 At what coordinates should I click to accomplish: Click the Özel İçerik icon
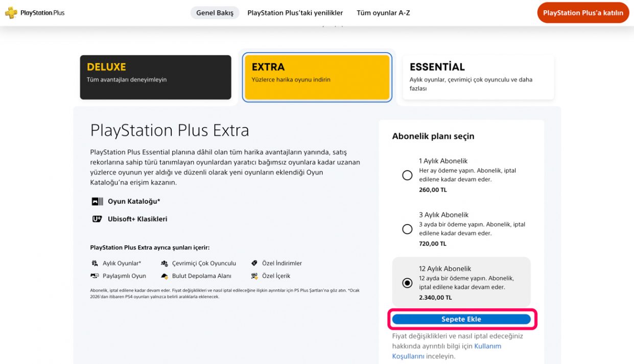(254, 276)
